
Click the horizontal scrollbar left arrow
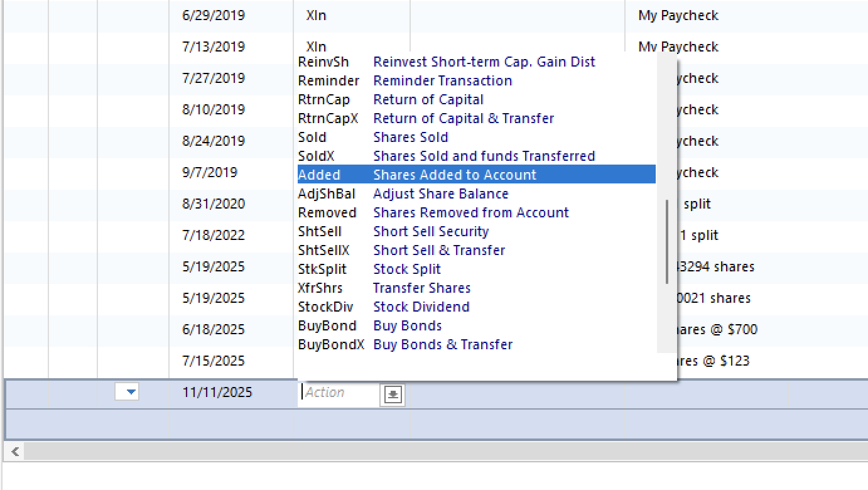[15, 451]
